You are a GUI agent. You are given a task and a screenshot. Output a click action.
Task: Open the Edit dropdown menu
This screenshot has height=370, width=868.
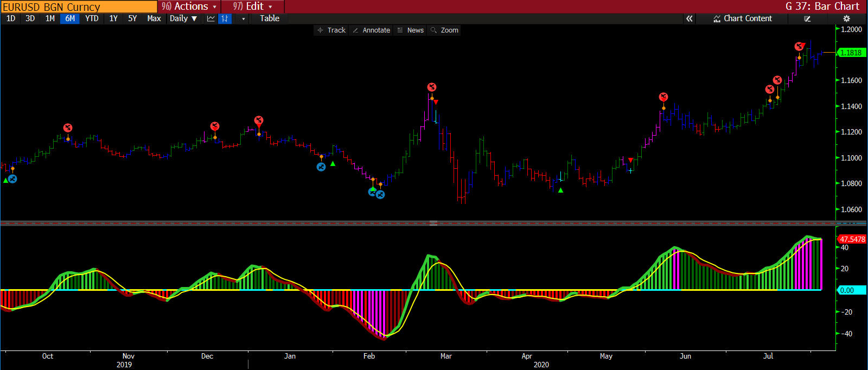[x=253, y=7]
